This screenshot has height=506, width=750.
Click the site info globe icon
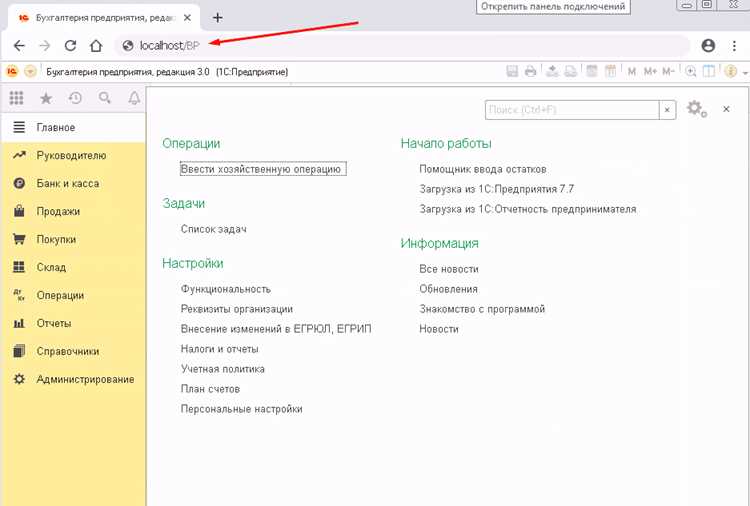pyautogui.click(x=128, y=45)
